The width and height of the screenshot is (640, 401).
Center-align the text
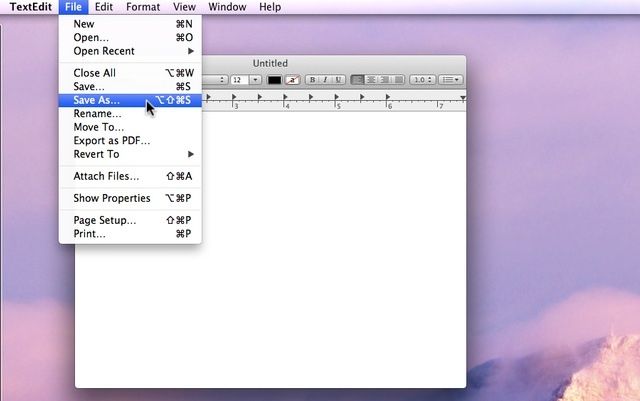tap(371, 79)
